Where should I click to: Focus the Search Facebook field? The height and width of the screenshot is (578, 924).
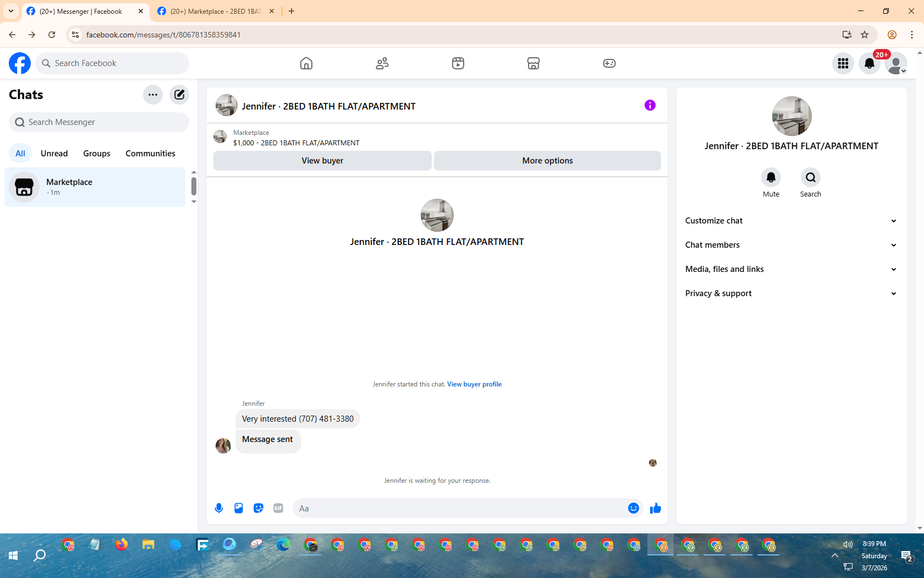coord(112,63)
